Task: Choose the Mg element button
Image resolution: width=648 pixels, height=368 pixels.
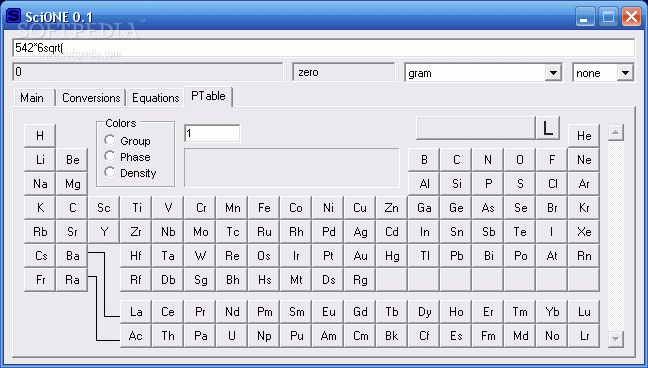Action: click(x=72, y=184)
